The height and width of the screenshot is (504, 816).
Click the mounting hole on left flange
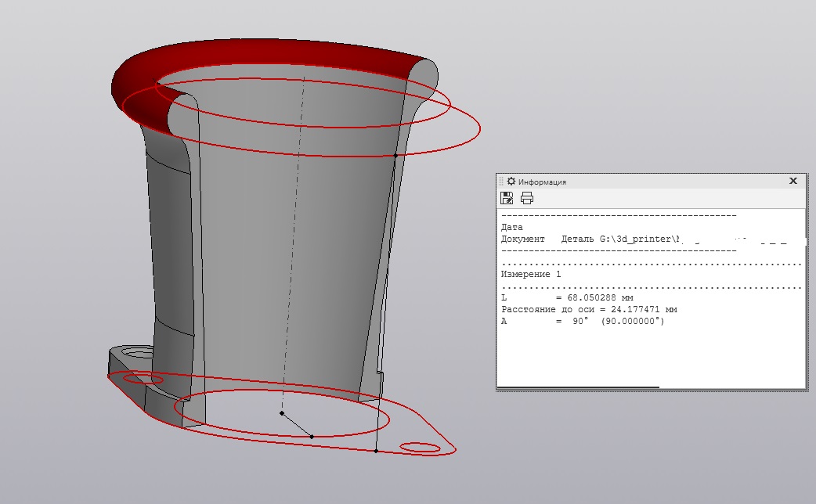pos(143,379)
